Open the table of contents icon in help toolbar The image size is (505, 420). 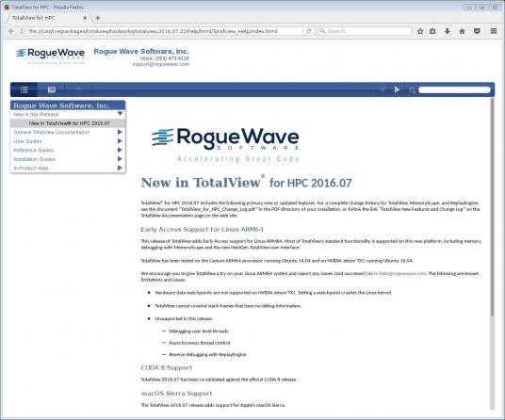[x=24, y=89]
